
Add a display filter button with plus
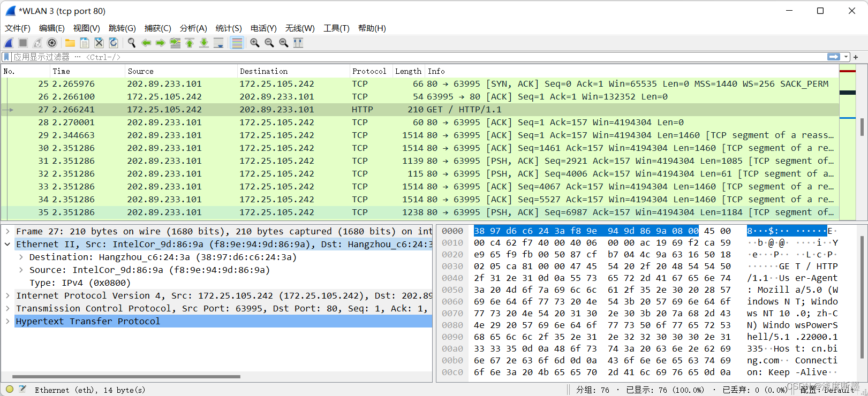(x=856, y=57)
